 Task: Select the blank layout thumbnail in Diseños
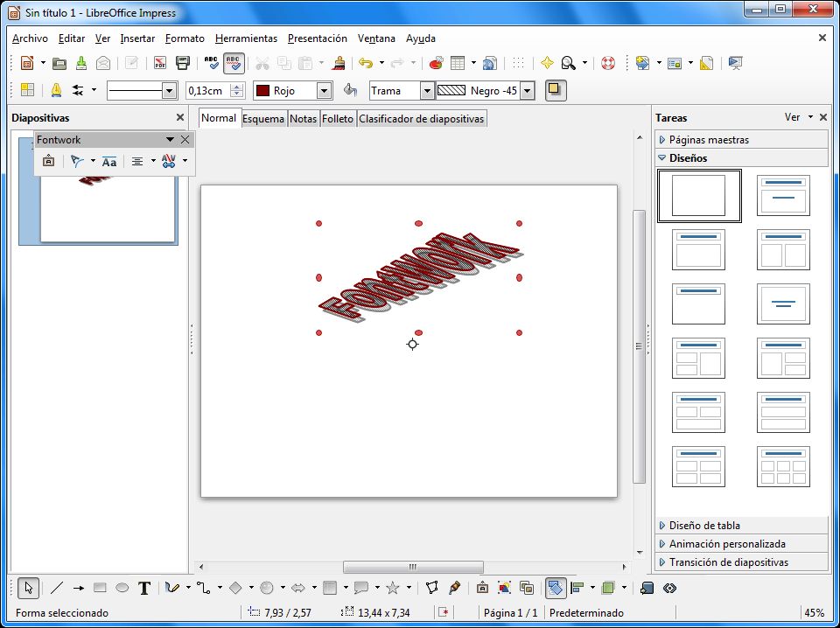[697, 195]
